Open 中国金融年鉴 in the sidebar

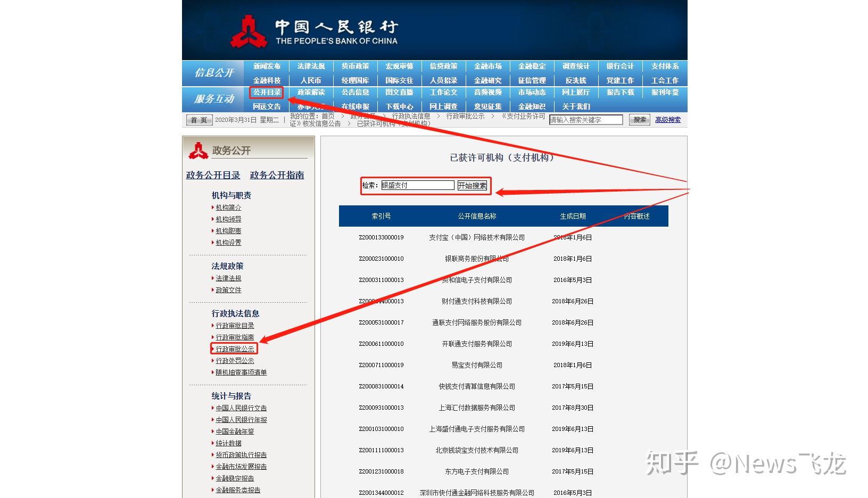tap(235, 431)
